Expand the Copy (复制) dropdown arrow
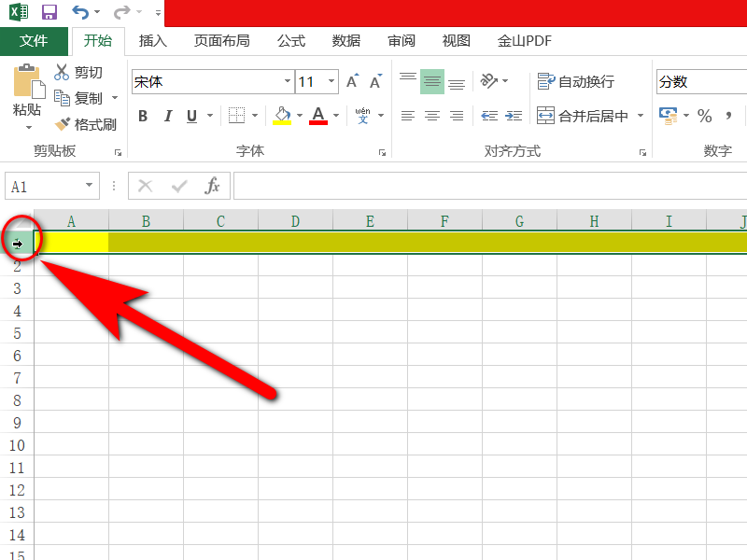This screenshot has height=560, width=747. point(115,98)
